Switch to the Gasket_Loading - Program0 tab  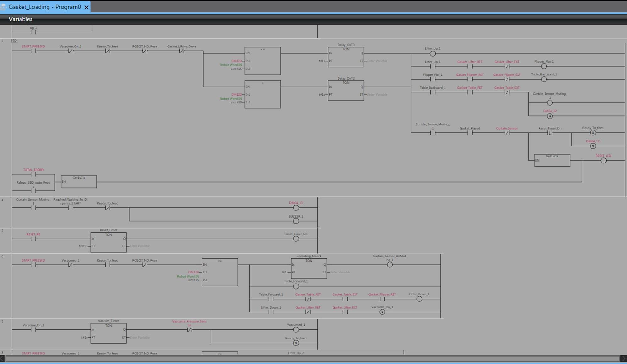coord(44,7)
